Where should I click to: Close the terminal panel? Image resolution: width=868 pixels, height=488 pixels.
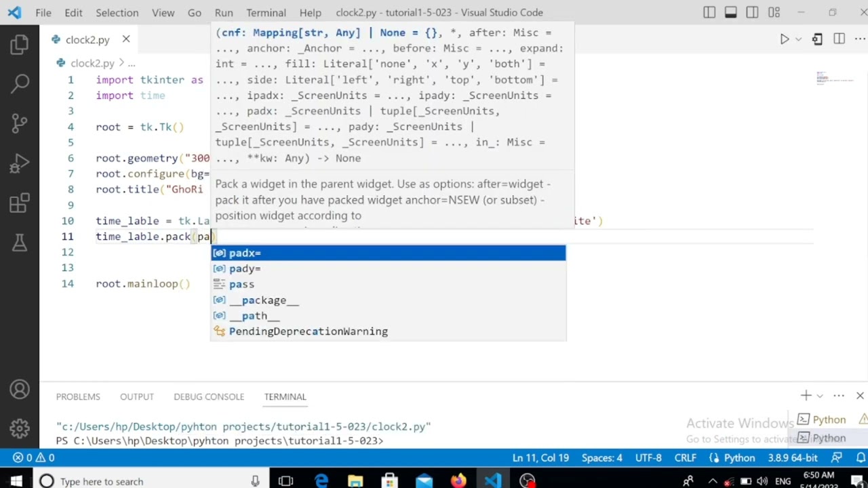click(860, 395)
